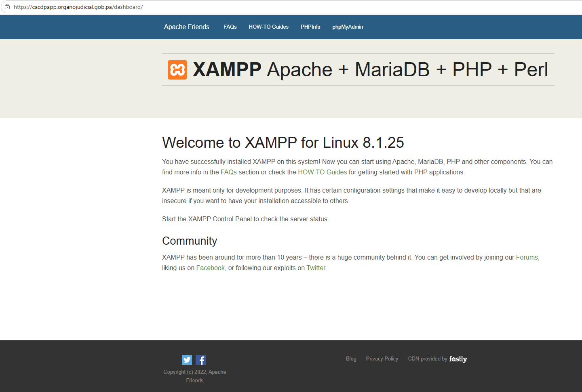Screen dimensions: 582x392
Task: Click the 'CDN provided by' footer text
Action: pos(428,358)
